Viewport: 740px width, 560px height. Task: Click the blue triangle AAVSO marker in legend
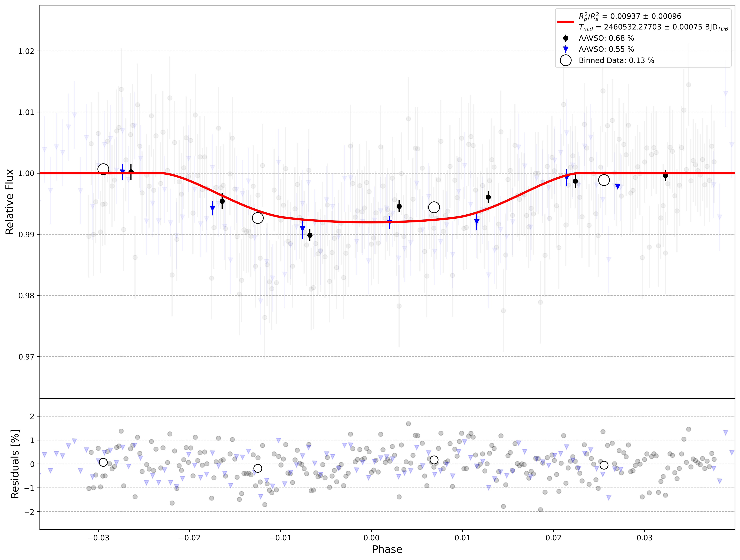pyautogui.click(x=566, y=49)
